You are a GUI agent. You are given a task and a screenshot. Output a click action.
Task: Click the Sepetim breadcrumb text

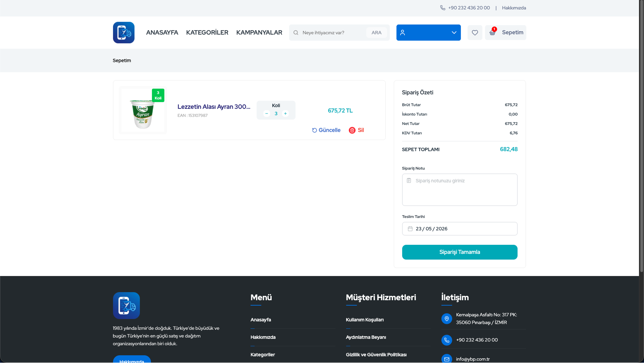point(122,60)
